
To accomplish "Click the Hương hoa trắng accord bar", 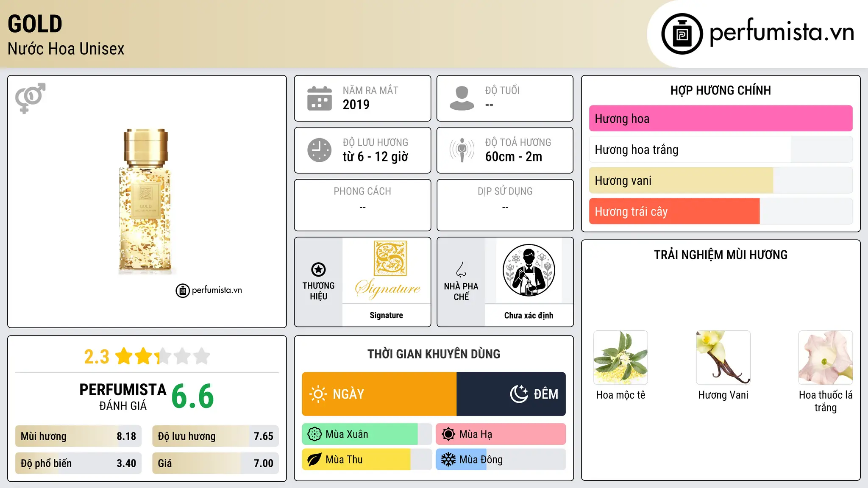I will pos(721,150).
